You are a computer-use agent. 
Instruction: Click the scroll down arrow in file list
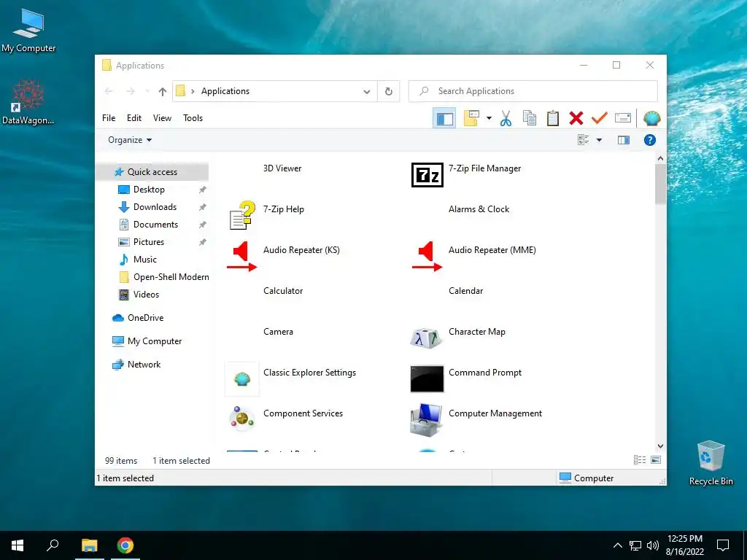660,446
